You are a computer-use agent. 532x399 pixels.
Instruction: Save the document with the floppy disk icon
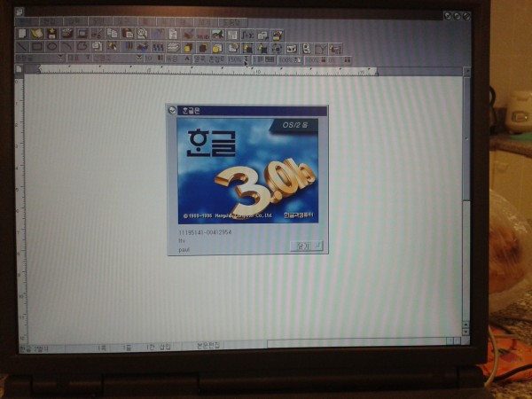(x=52, y=34)
